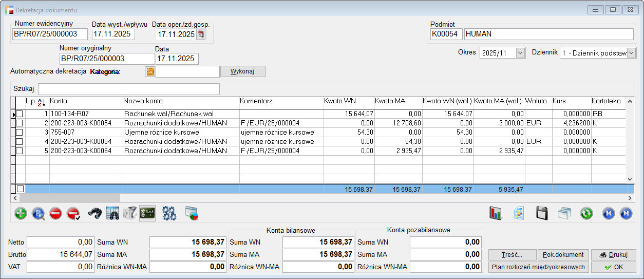Click the green plus add-entry icon
Viewport: 644px width, 279px height.
tap(21, 213)
